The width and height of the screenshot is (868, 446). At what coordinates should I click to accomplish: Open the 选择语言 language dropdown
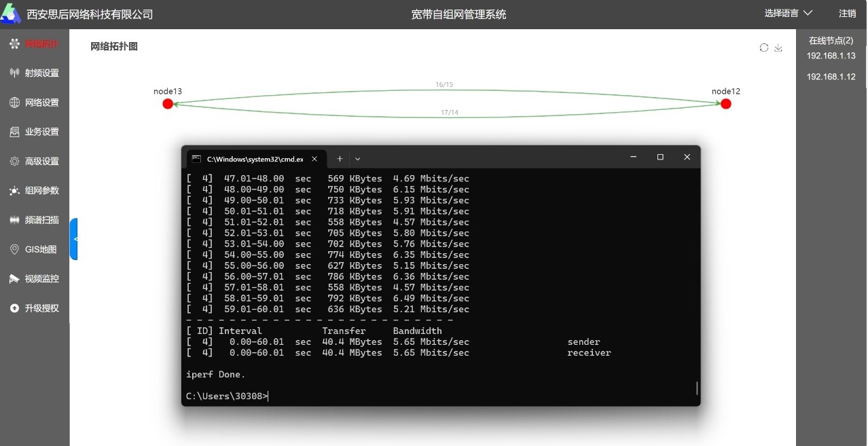[788, 14]
